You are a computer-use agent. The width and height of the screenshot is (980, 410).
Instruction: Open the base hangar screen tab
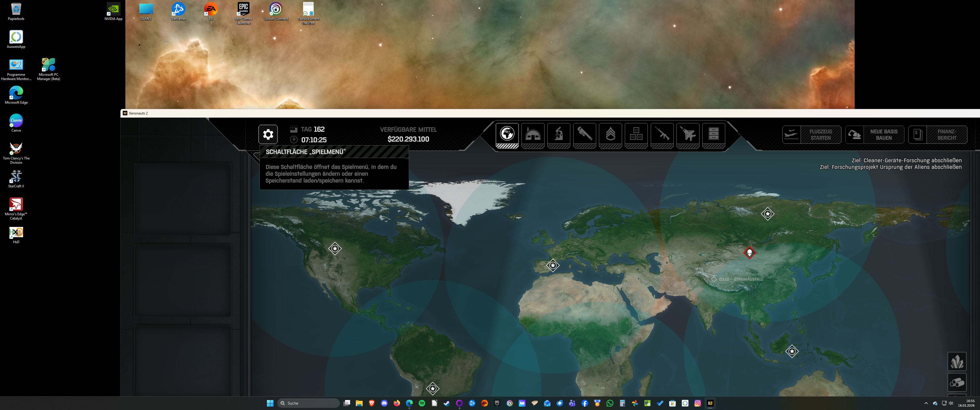point(533,134)
